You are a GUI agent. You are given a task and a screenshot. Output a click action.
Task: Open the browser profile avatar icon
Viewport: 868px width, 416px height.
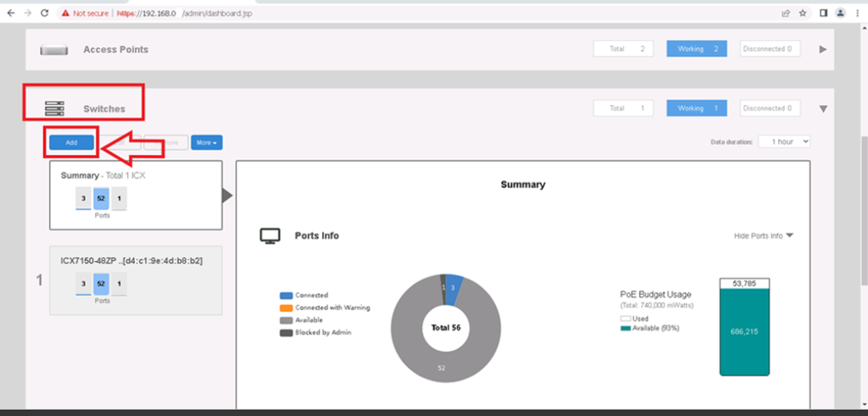(840, 13)
